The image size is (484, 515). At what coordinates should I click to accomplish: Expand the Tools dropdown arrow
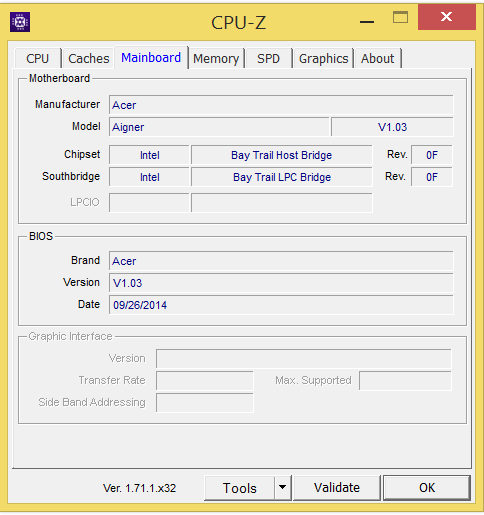283,488
